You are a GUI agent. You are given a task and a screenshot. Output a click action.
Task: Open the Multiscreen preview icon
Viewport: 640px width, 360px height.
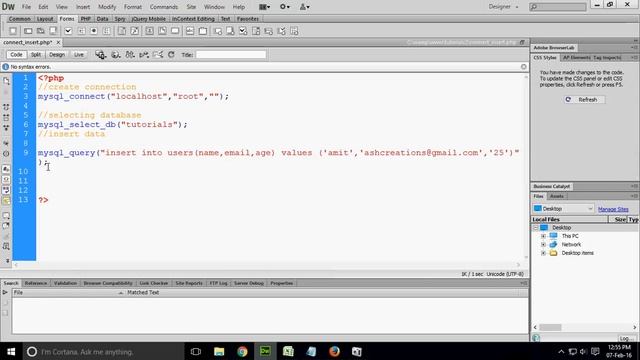click(100, 54)
